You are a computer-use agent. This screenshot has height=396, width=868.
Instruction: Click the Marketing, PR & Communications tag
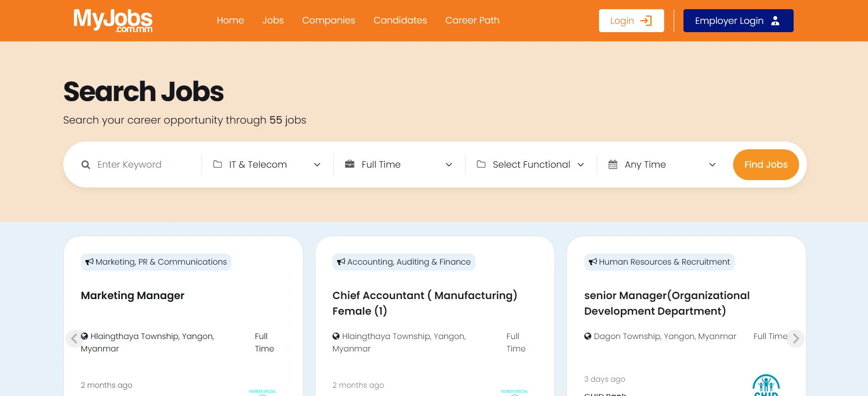pos(156,262)
